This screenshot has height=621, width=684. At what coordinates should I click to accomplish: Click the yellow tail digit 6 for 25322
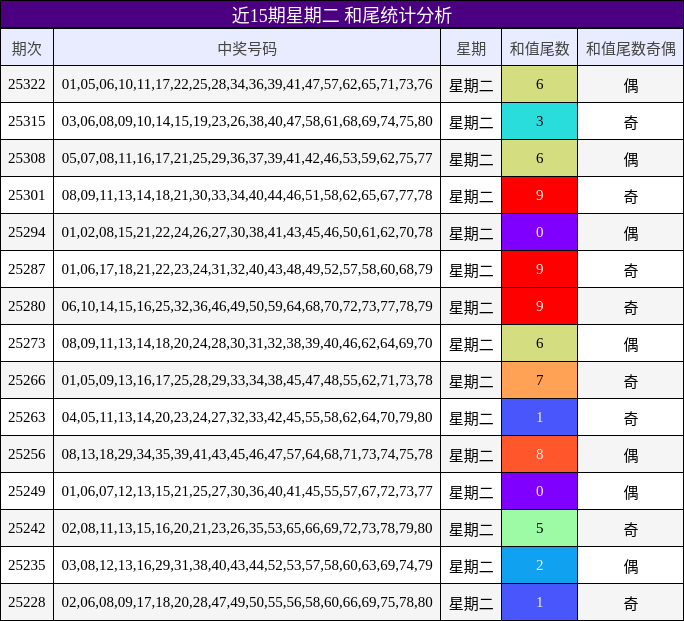click(540, 84)
